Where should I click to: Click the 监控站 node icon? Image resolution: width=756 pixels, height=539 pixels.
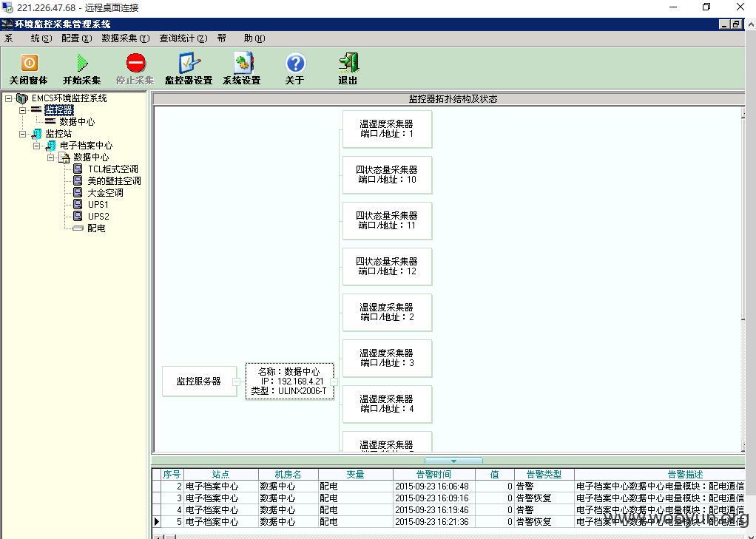37,134
